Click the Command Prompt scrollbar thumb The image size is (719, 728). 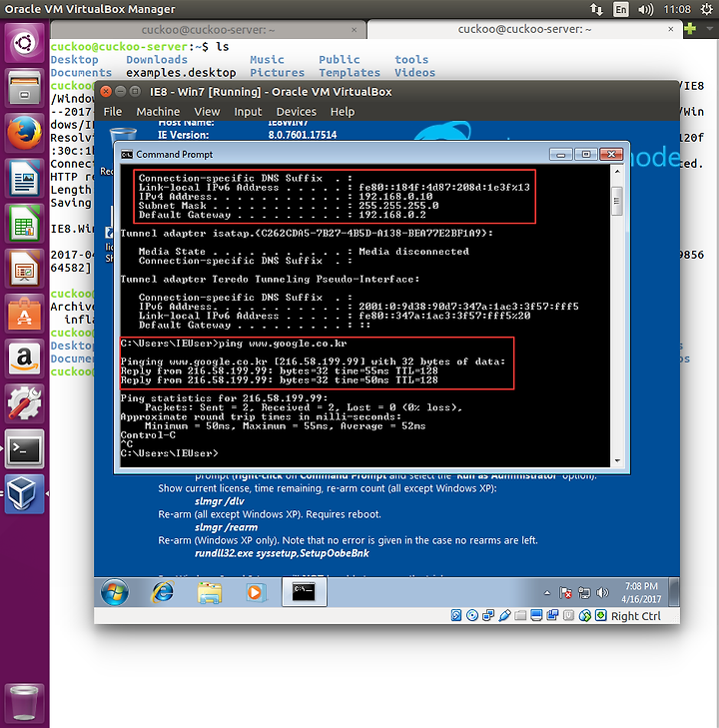point(617,201)
